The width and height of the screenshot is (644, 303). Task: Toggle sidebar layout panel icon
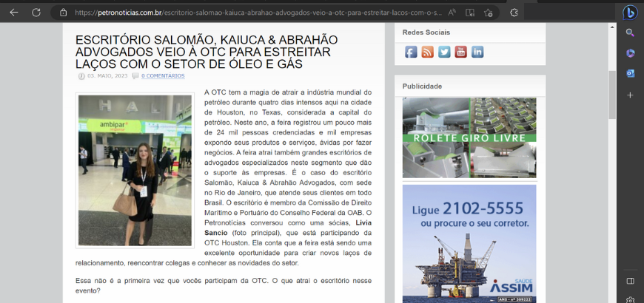pyautogui.click(x=630, y=282)
